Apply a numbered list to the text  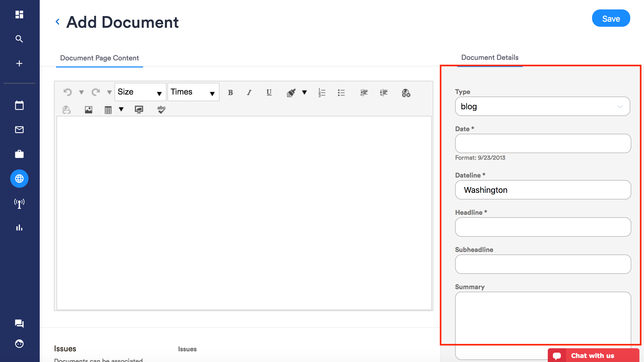pyautogui.click(x=321, y=92)
